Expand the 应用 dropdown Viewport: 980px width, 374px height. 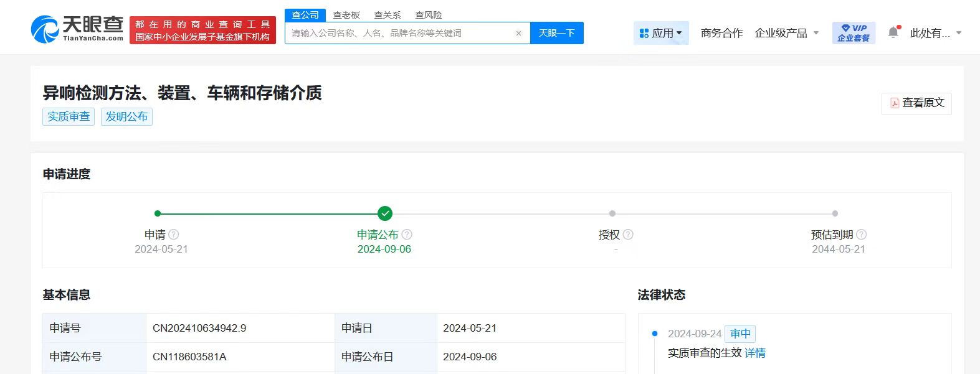click(661, 33)
